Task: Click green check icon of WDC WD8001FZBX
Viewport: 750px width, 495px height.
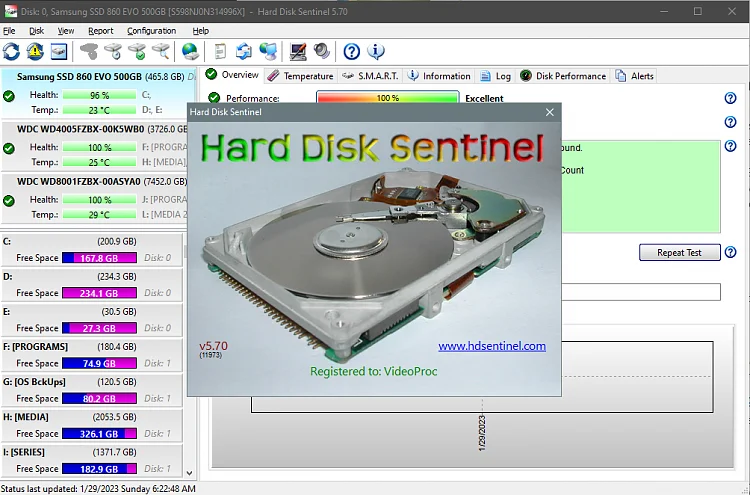Action: pyautogui.click(x=9, y=201)
